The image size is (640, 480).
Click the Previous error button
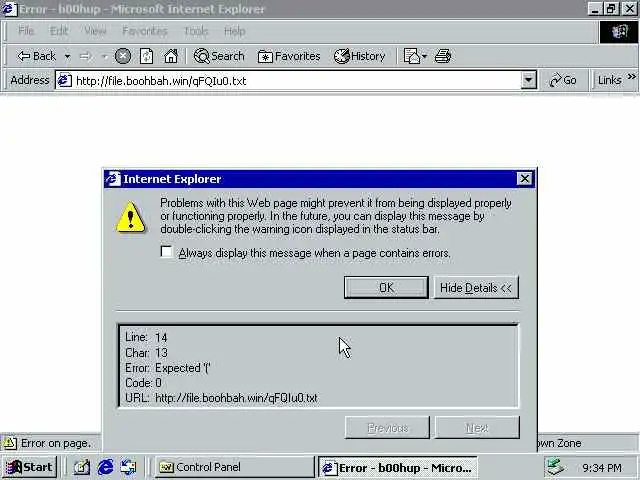pos(387,428)
